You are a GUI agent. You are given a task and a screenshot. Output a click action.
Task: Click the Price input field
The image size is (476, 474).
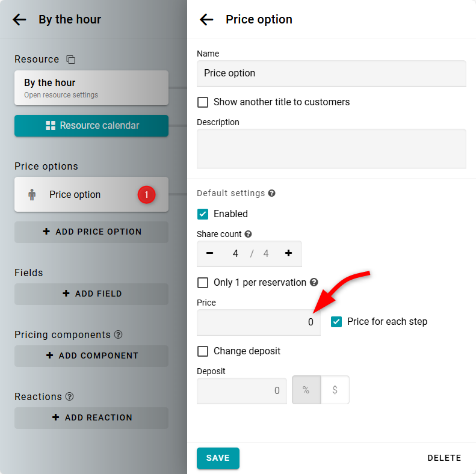click(259, 322)
